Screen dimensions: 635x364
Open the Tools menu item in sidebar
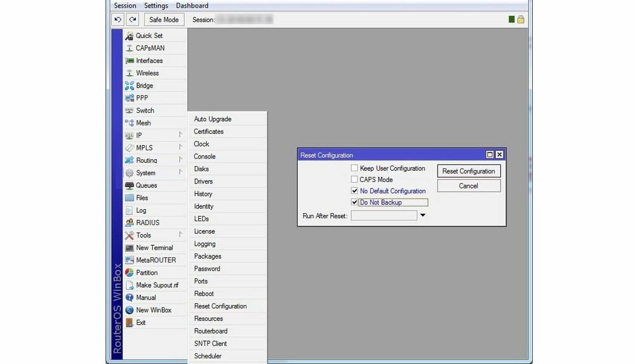click(154, 235)
